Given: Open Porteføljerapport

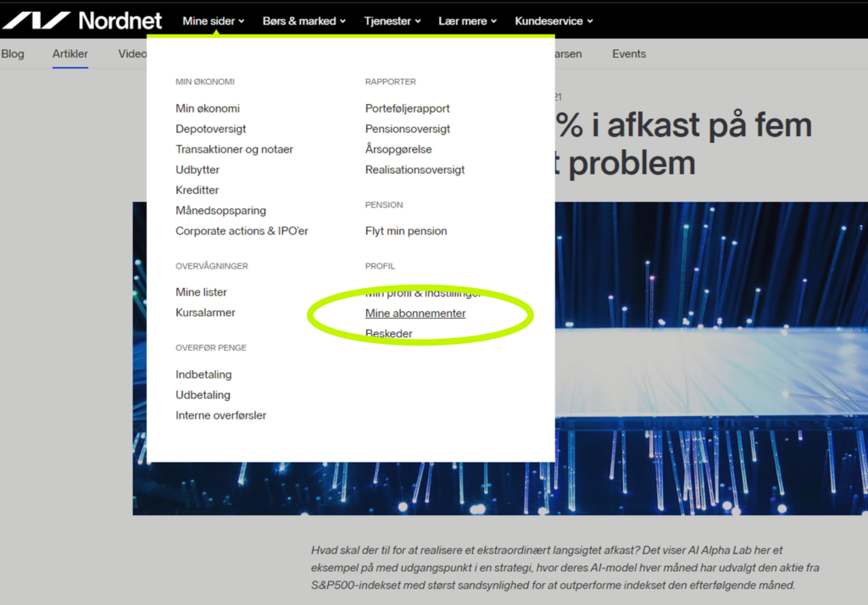Looking at the screenshot, I should (408, 108).
